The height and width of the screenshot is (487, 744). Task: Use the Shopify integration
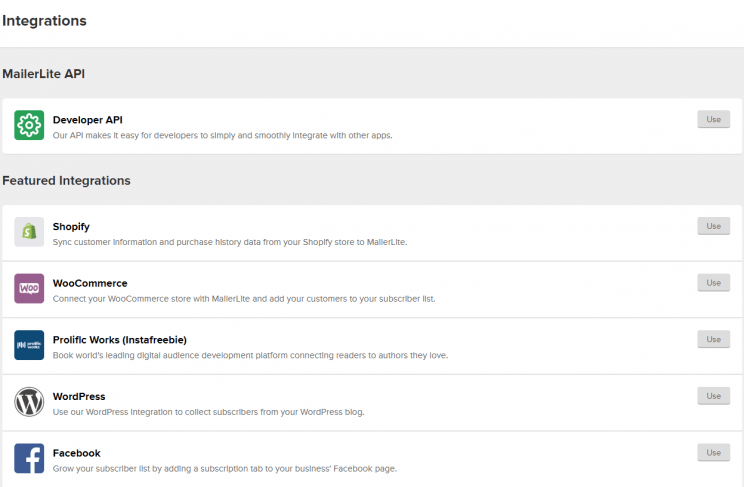[x=713, y=226]
